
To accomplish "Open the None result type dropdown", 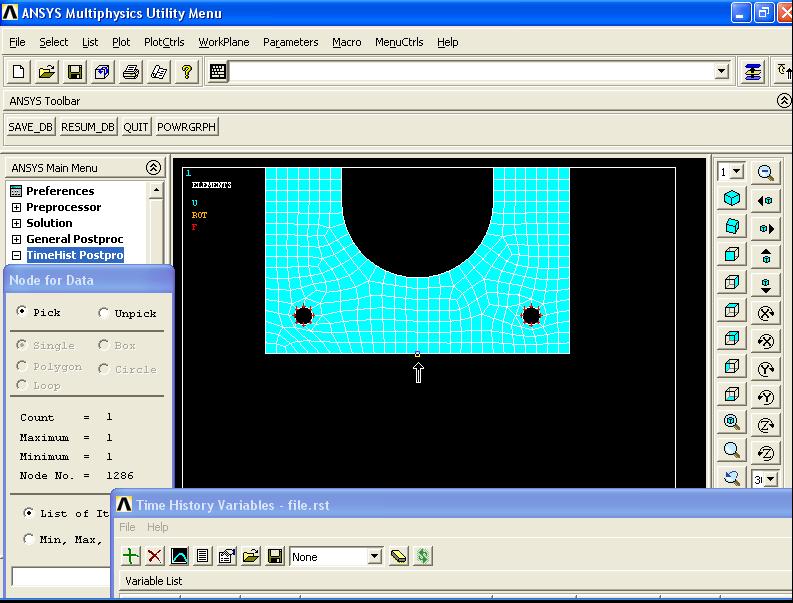I will pos(374,556).
